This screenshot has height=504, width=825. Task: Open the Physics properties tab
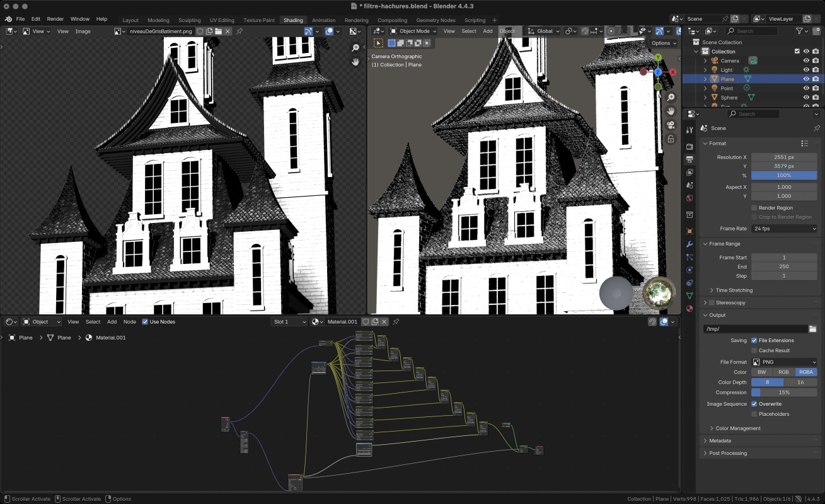click(x=689, y=270)
